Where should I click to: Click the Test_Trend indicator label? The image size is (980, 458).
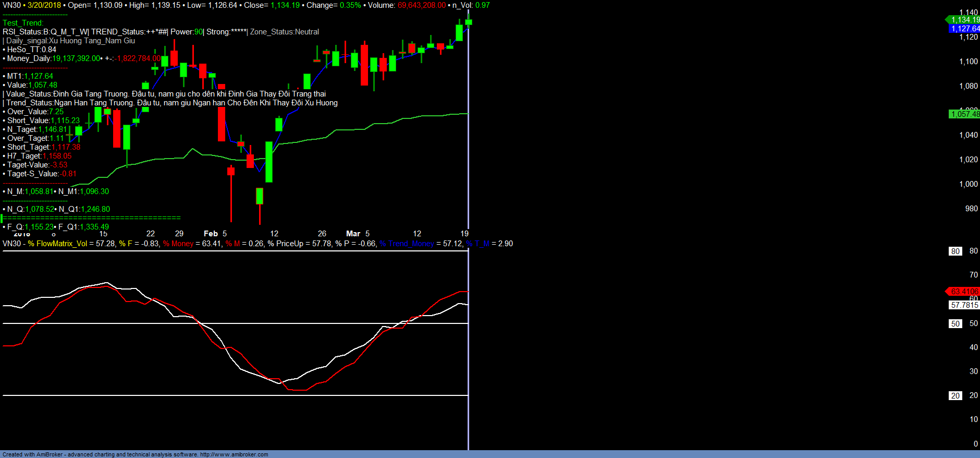23,23
